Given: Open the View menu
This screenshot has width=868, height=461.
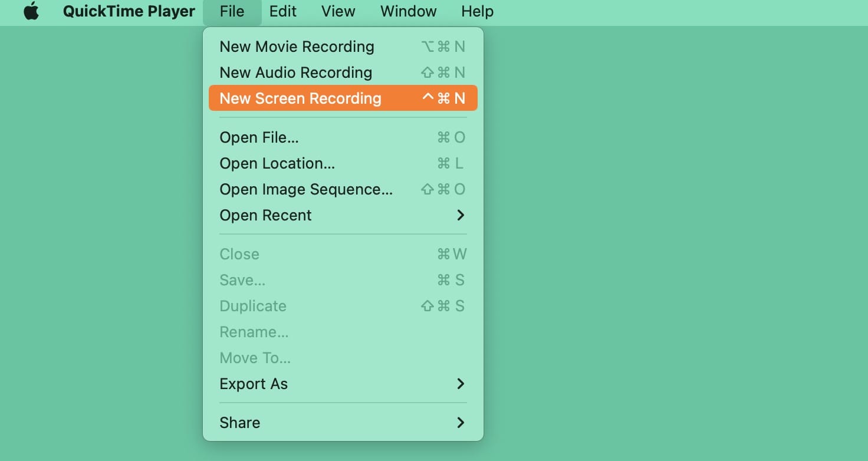Looking at the screenshot, I should 338,12.
